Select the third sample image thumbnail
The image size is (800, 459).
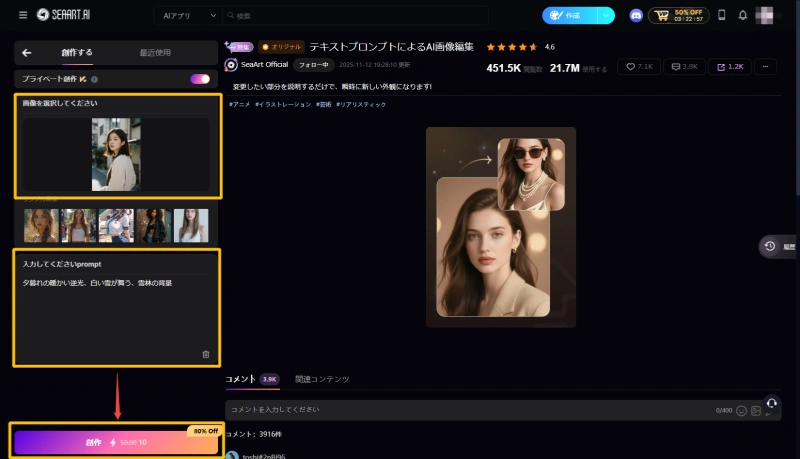pyautogui.click(x=116, y=225)
